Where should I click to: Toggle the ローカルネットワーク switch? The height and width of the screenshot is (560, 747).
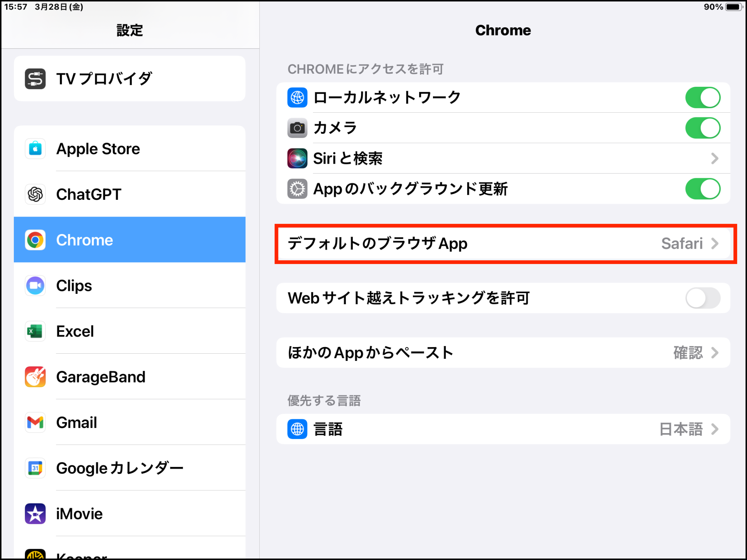click(703, 97)
